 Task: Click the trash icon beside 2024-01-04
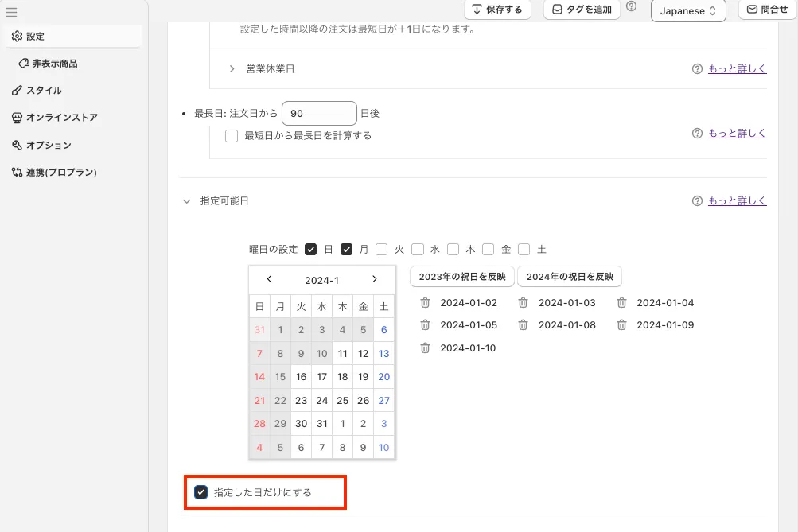pyautogui.click(x=622, y=303)
